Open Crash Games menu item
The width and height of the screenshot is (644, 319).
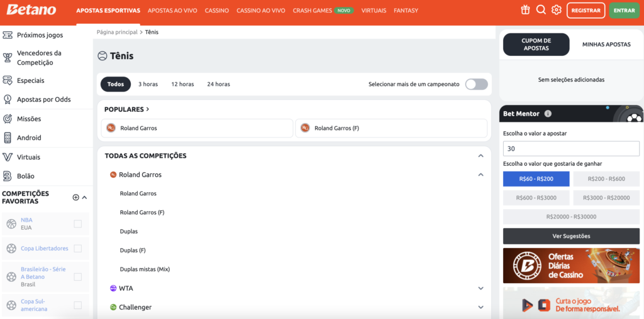[x=323, y=11]
